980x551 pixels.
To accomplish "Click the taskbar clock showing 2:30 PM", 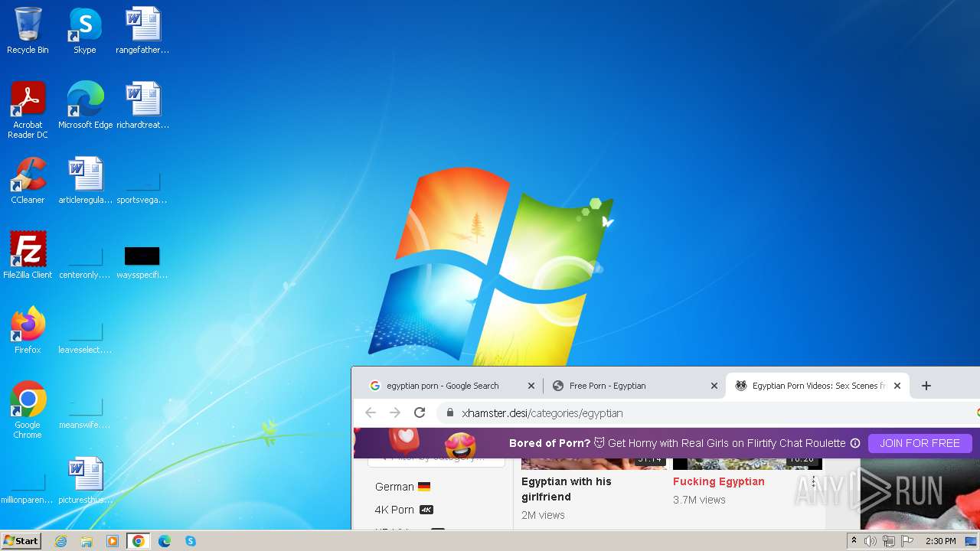I will [x=941, y=541].
